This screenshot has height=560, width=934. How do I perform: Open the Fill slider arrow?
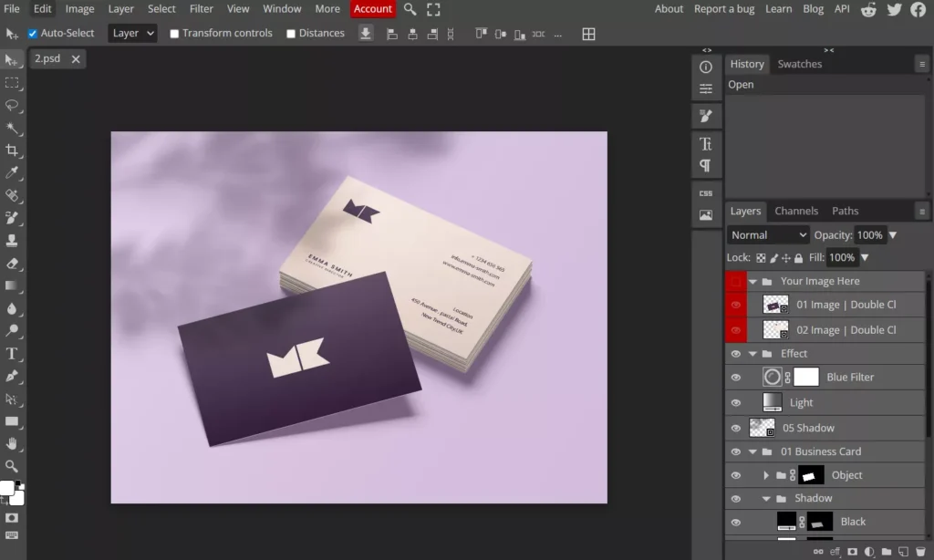pos(865,257)
